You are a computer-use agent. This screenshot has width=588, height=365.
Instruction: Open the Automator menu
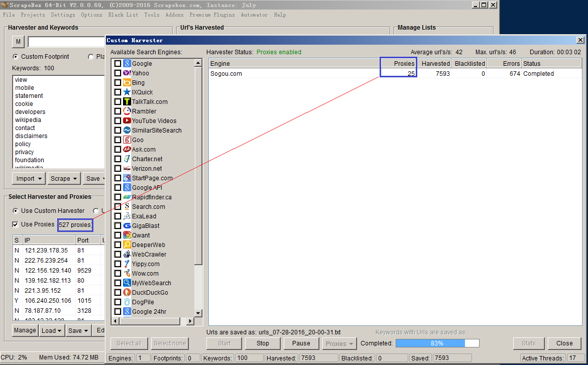(254, 15)
